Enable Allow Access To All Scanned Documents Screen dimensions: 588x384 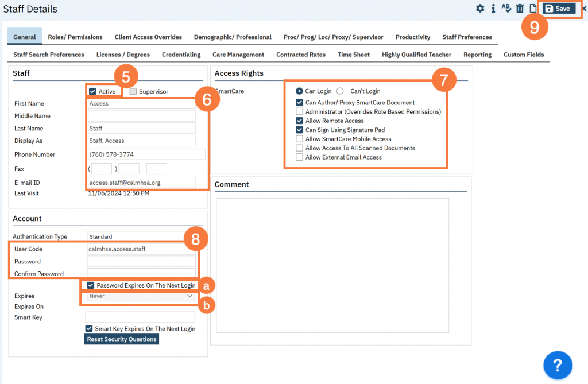[x=299, y=148]
